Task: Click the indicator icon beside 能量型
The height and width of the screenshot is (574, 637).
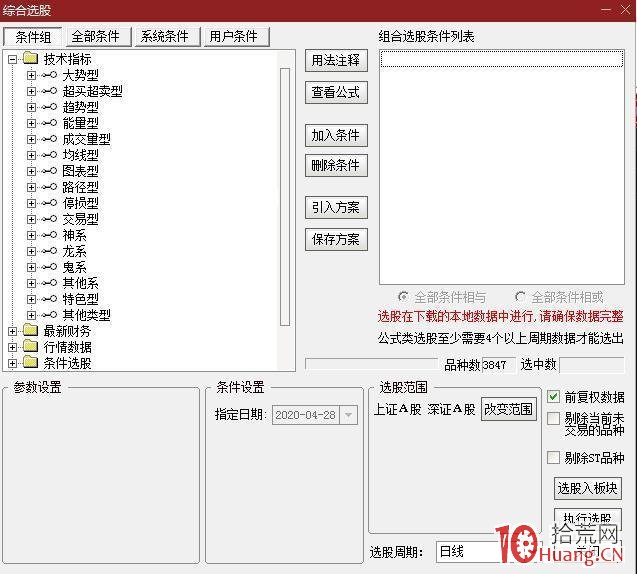Action: coord(49,123)
